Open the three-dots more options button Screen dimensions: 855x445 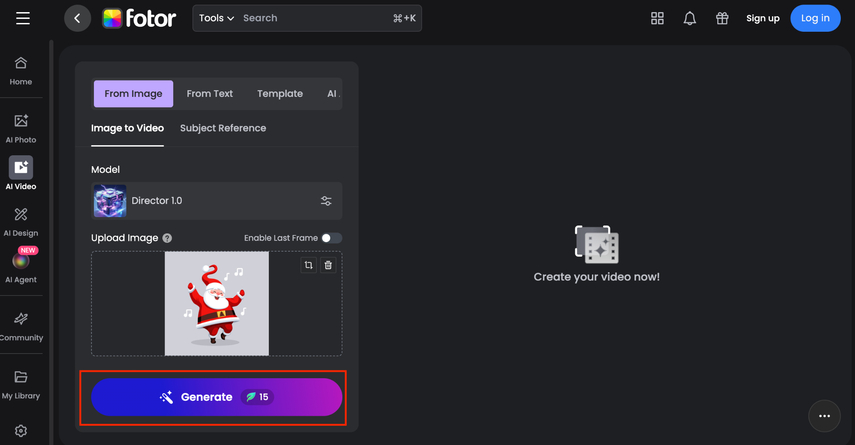824,416
